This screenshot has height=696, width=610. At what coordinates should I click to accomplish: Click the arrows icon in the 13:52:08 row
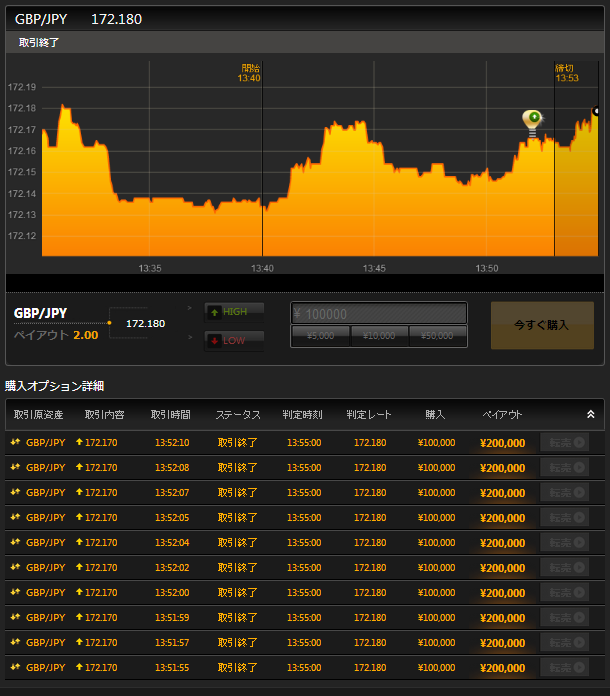coord(16,467)
